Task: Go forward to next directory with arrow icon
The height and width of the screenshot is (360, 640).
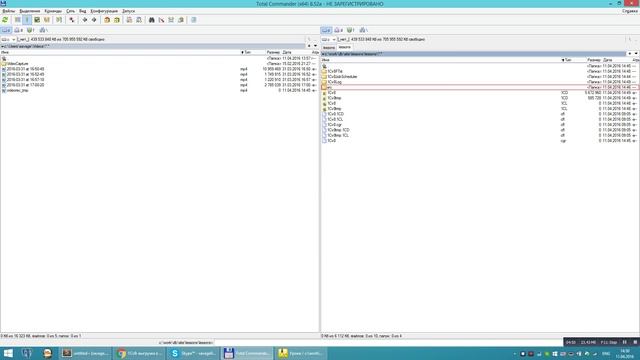Action: coord(94,20)
